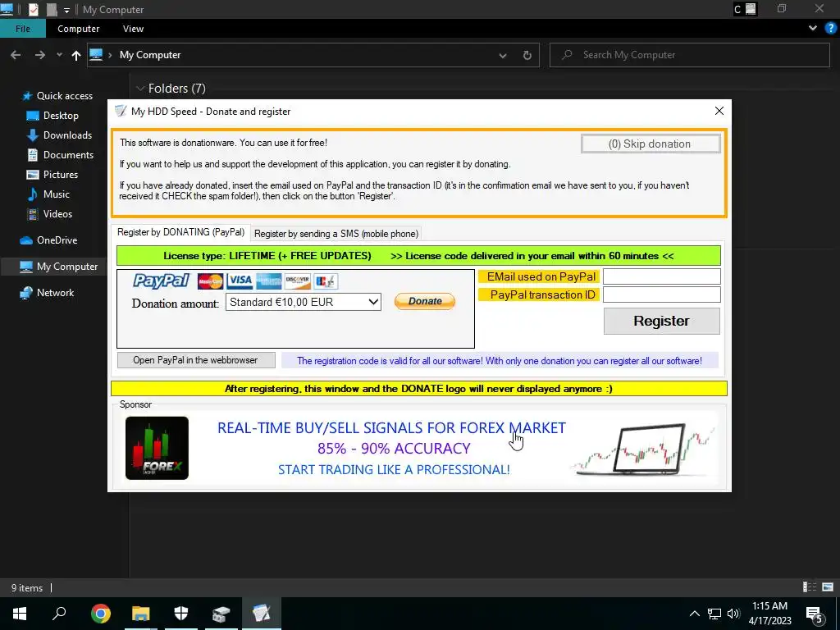
Task: Click the Windows Start button
Action: [x=20, y=614]
